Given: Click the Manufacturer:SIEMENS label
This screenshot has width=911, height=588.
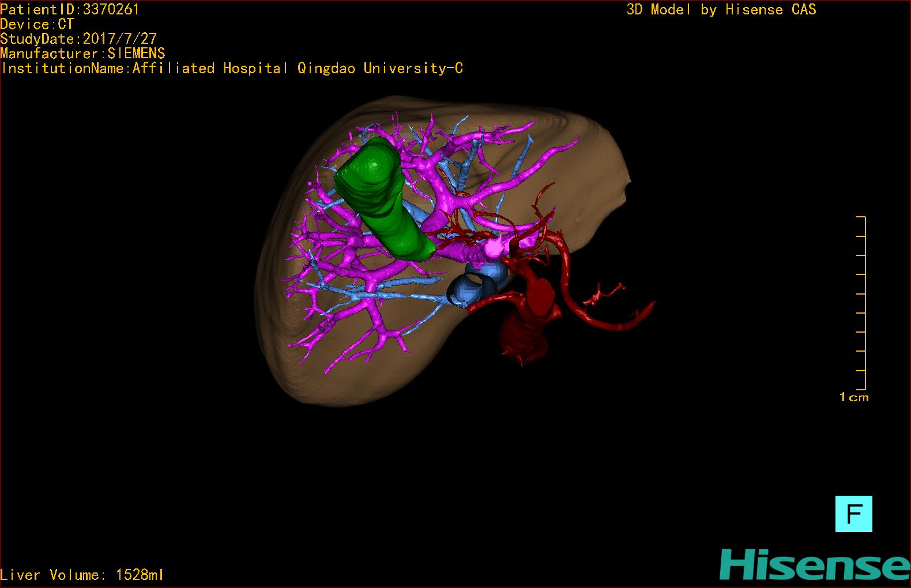Looking at the screenshot, I should (82, 54).
